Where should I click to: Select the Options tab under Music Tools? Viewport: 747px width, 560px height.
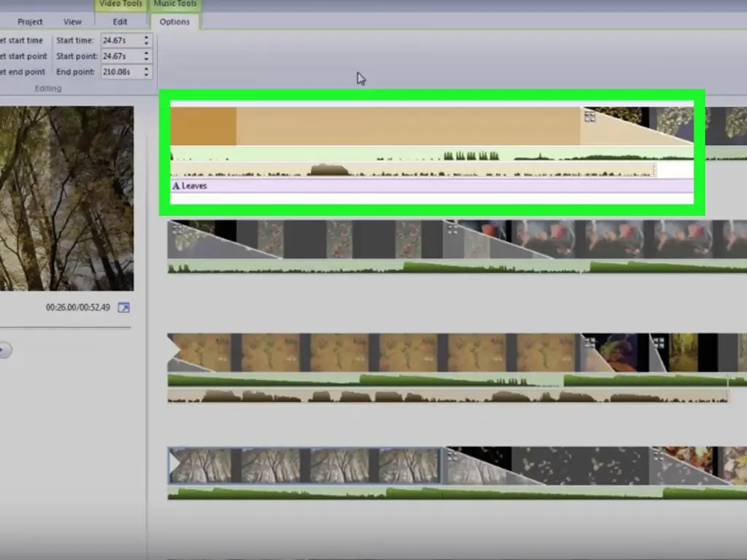pyautogui.click(x=175, y=22)
